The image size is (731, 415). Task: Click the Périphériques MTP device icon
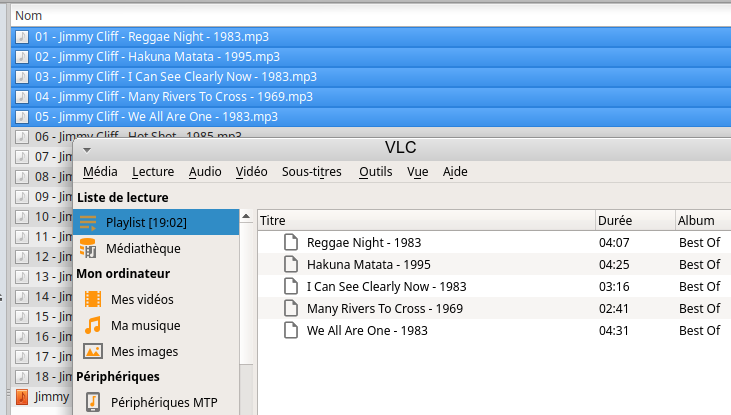93,402
